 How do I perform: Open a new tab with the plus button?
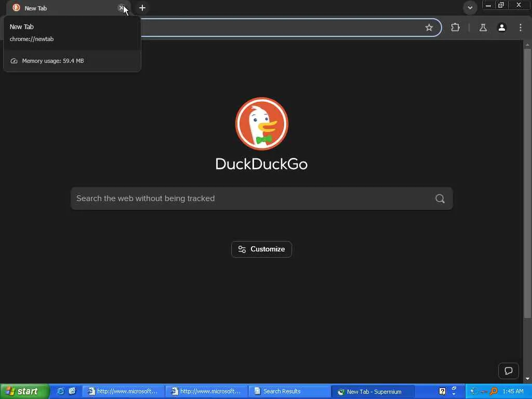click(142, 7)
